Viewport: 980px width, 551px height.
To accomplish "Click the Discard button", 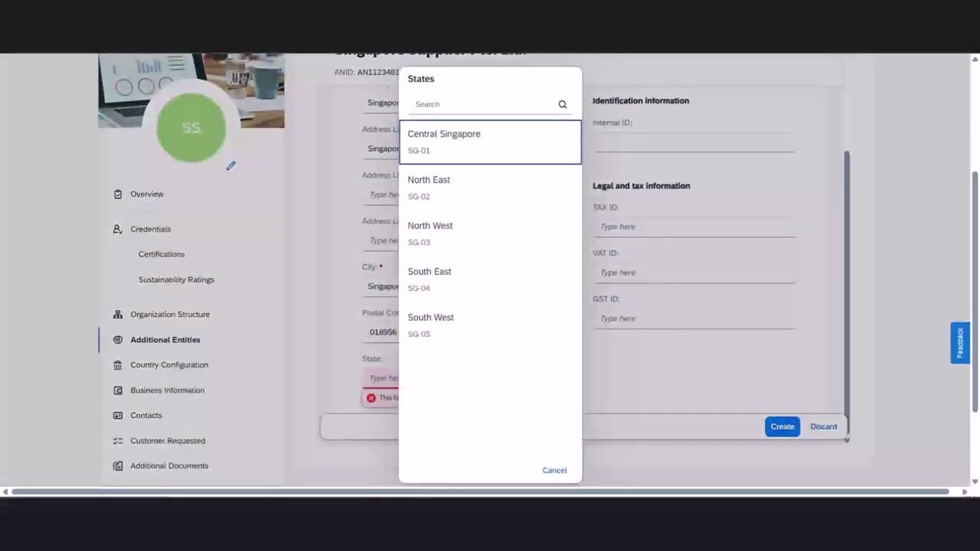I will pos(823,426).
